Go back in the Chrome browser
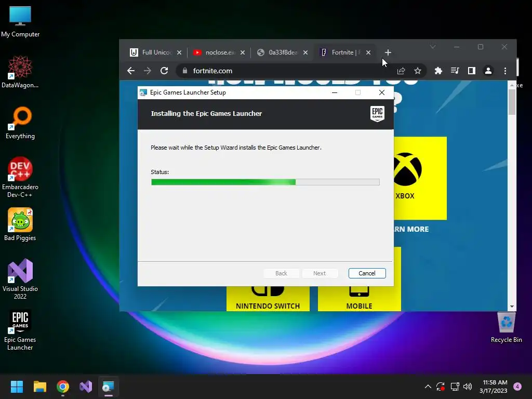The image size is (532, 399). tap(130, 71)
